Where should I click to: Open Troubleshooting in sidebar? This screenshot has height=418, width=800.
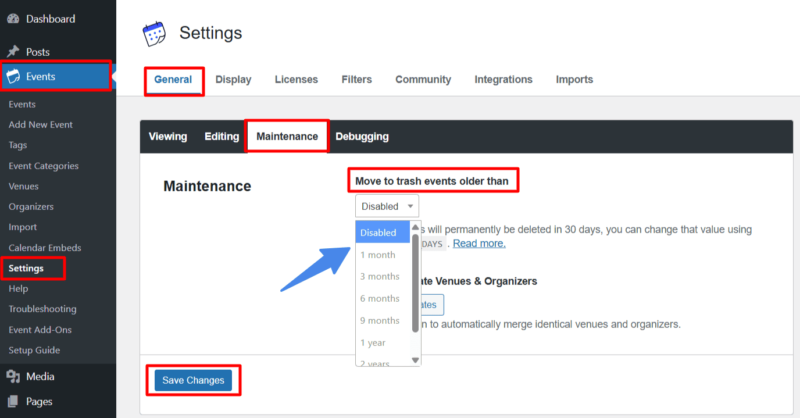coord(42,309)
